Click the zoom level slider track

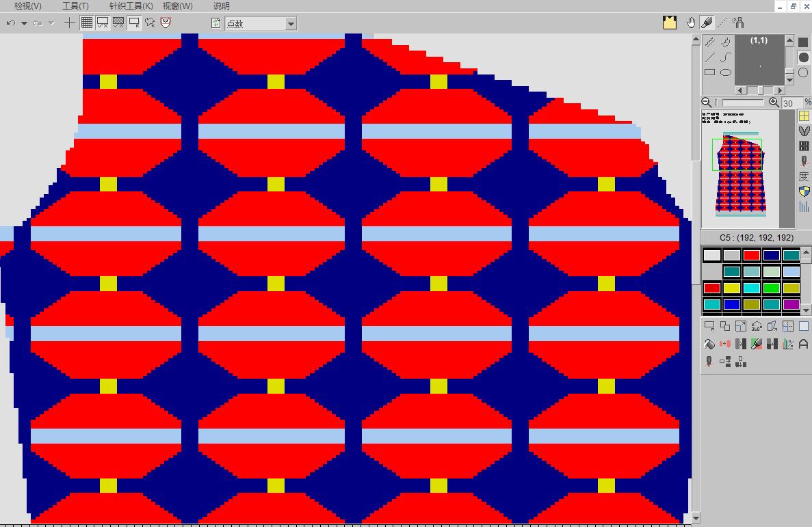(741, 103)
